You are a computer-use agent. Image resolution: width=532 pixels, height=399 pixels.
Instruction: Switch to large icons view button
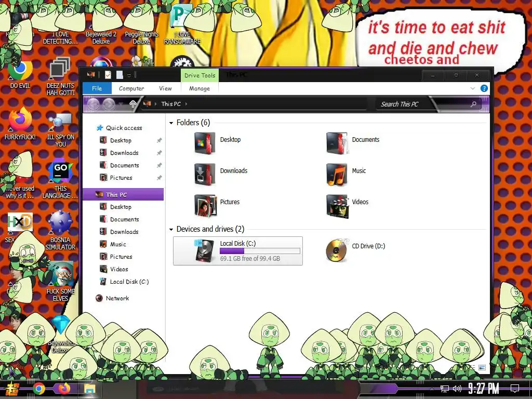coord(482,367)
